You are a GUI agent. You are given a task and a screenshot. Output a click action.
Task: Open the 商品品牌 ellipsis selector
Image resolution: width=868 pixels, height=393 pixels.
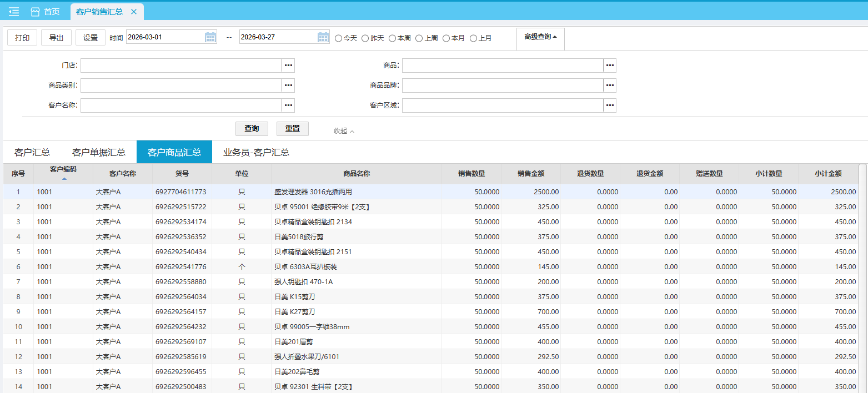(x=610, y=85)
